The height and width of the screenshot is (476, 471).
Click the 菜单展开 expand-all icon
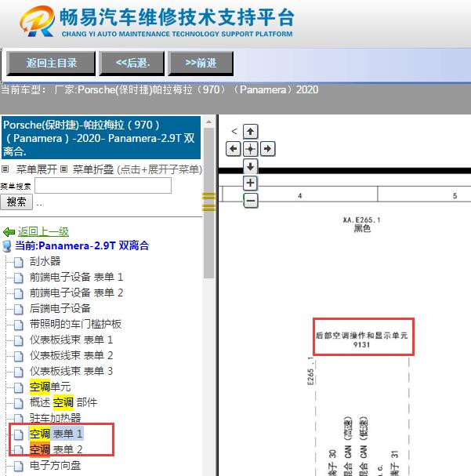[x=5, y=169]
